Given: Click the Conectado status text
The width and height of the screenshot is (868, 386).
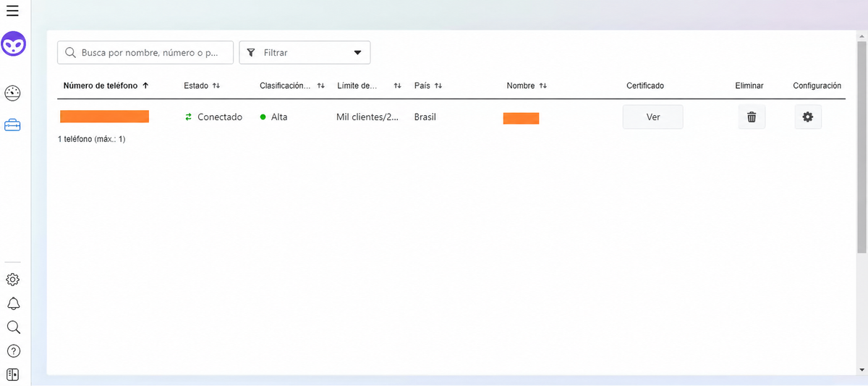Looking at the screenshot, I should [220, 117].
